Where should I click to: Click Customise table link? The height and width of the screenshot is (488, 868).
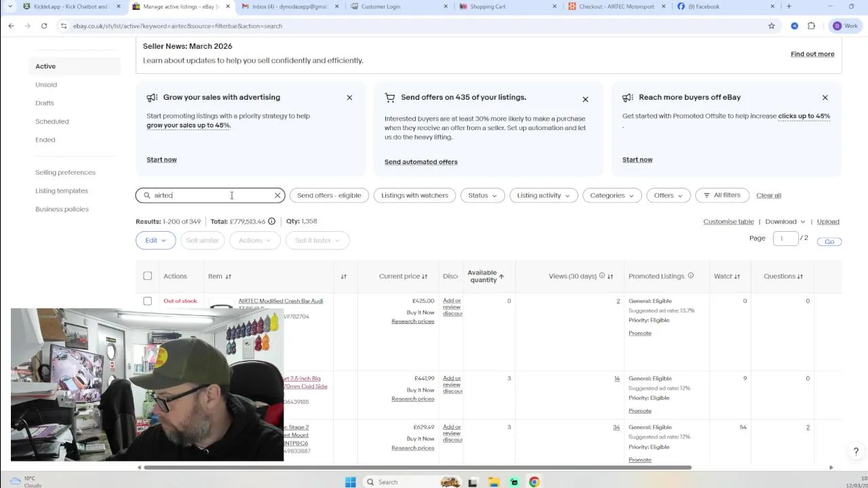[x=728, y=222]
